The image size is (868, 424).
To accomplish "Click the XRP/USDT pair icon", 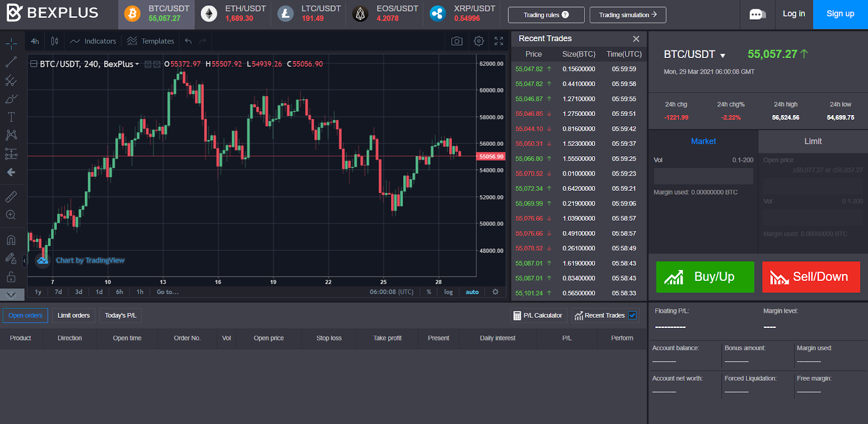I will point(437,14).
